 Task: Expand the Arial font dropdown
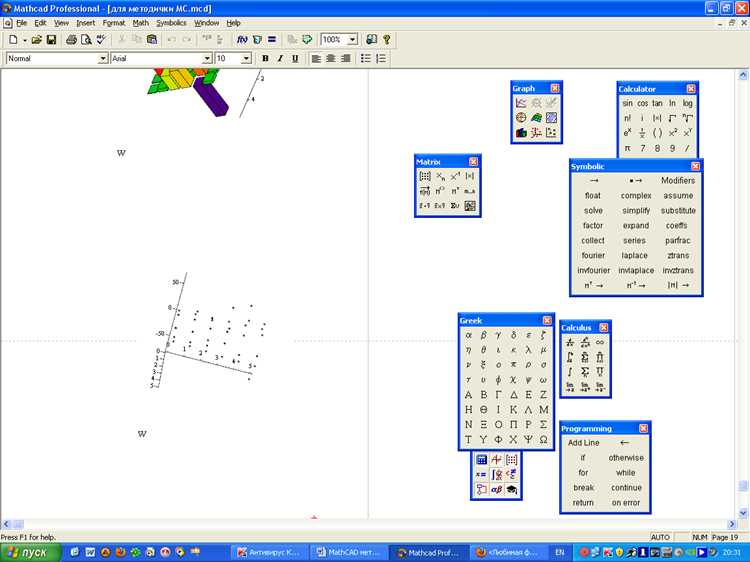207,58
